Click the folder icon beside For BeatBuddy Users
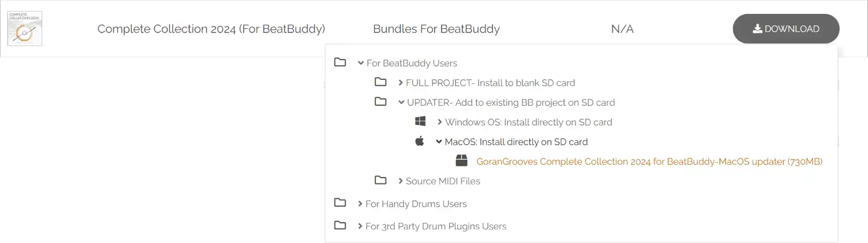Screen dimensions: 868x243 340,62
